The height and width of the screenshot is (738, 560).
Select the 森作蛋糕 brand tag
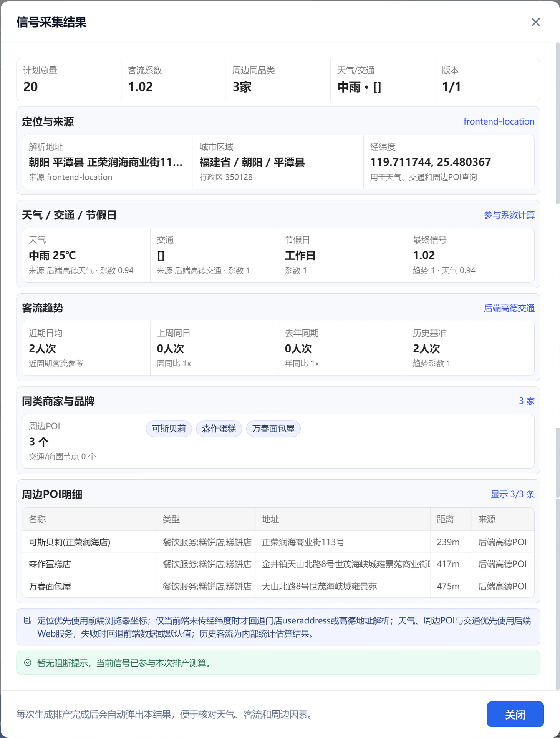pos(219,429)
